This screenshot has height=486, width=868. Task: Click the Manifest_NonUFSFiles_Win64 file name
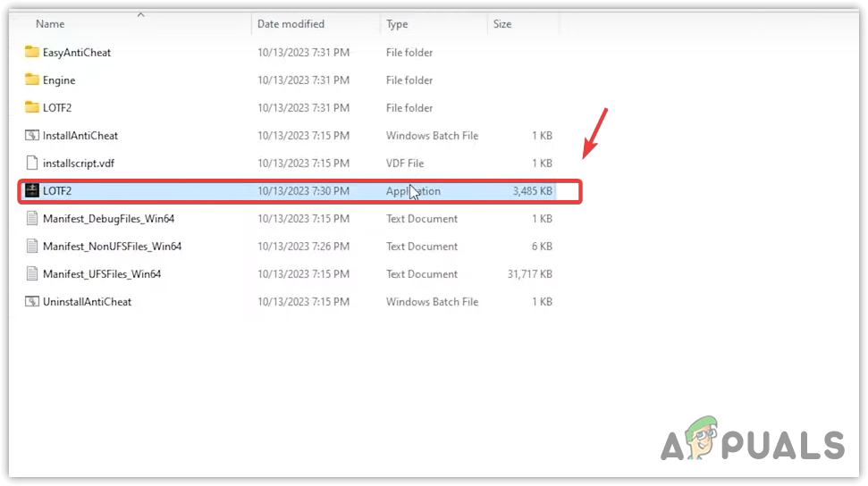point(112,247)
